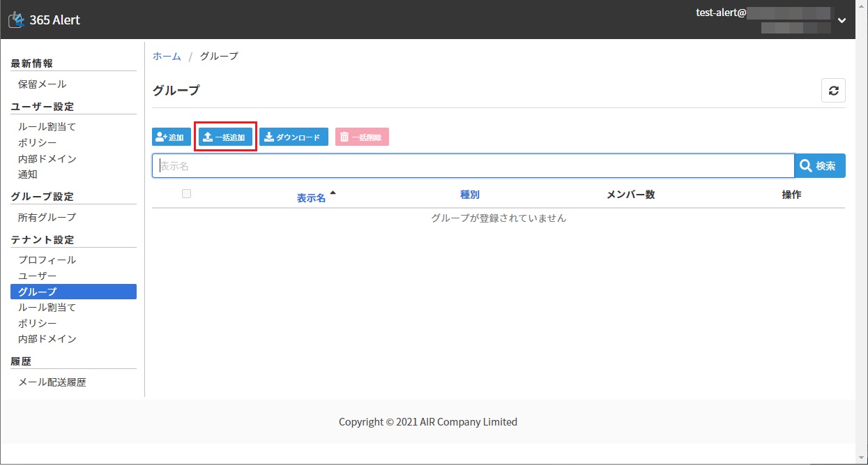868x466 pixels.
Task: Click the refresh icon button
Action: click(x=833, y=91)
